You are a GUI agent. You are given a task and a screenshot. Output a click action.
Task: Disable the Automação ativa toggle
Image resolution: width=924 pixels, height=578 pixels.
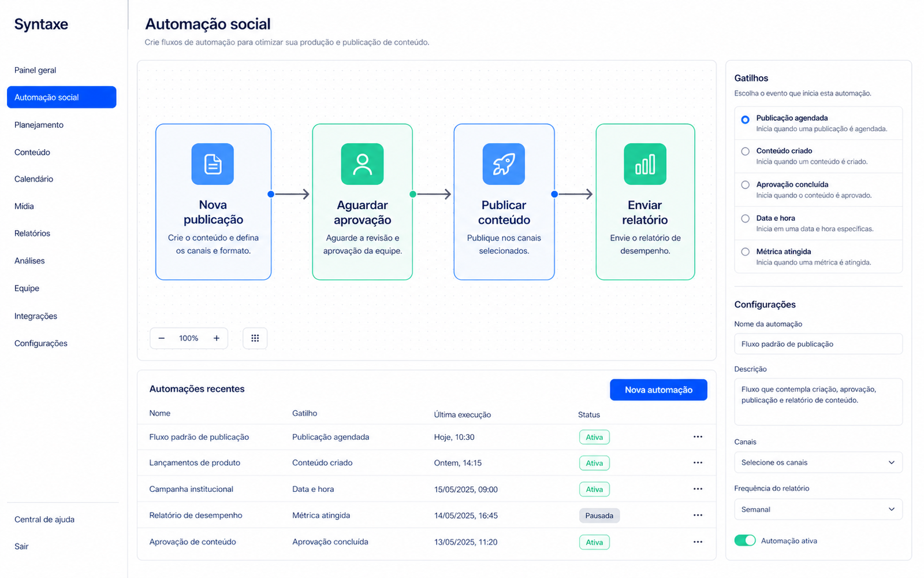pyautogui.click(x=745, y=540)
